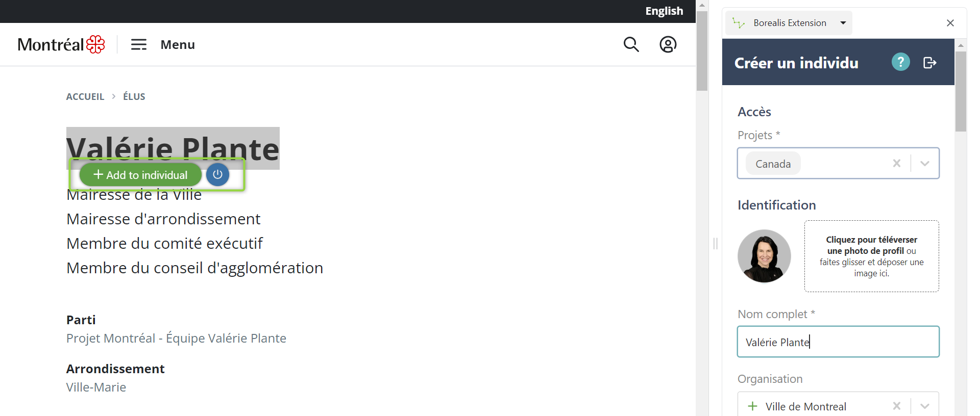
Task: Click the sign-out icon in panel header
Action: 930,62
